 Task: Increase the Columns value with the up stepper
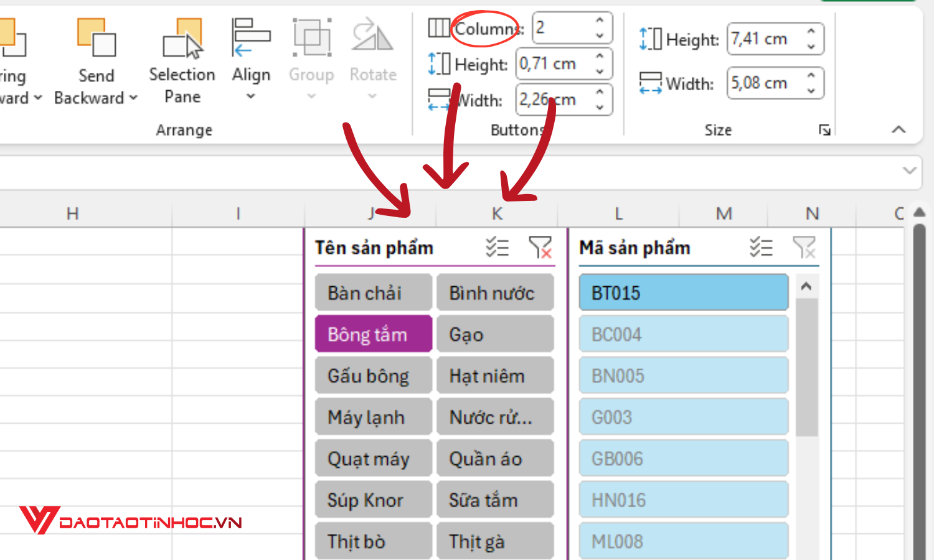[x=598, y=21]
